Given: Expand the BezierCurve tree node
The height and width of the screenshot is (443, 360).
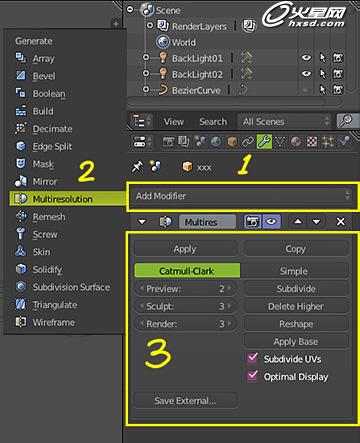Looking at the screenshot, I should (x=146, y=89).
